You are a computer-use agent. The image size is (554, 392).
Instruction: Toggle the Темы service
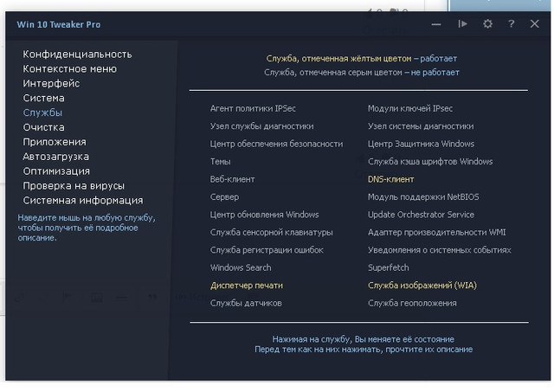(x=221, y=162)
